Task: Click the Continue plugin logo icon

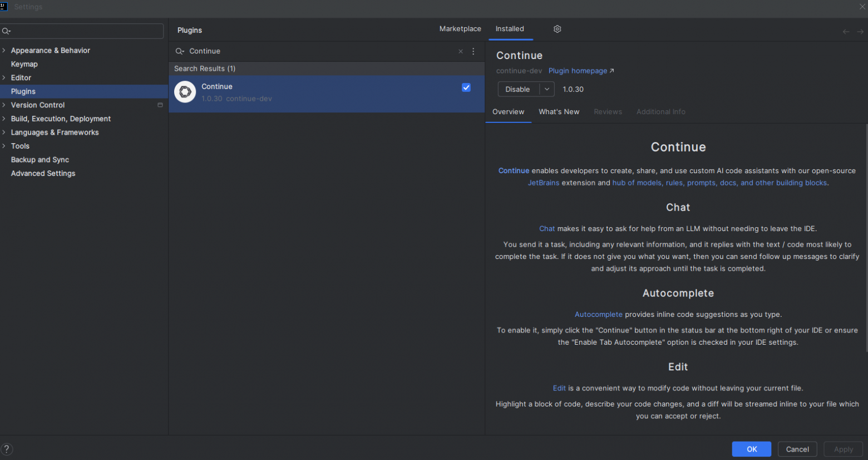Action: tap(185, 92)
